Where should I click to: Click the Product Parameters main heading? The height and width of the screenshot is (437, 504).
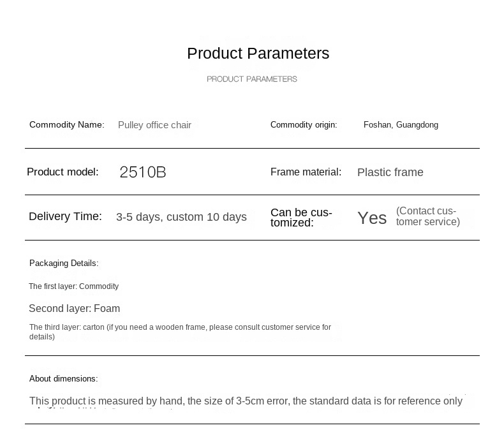pyautogui.click(x=258, y=54)
